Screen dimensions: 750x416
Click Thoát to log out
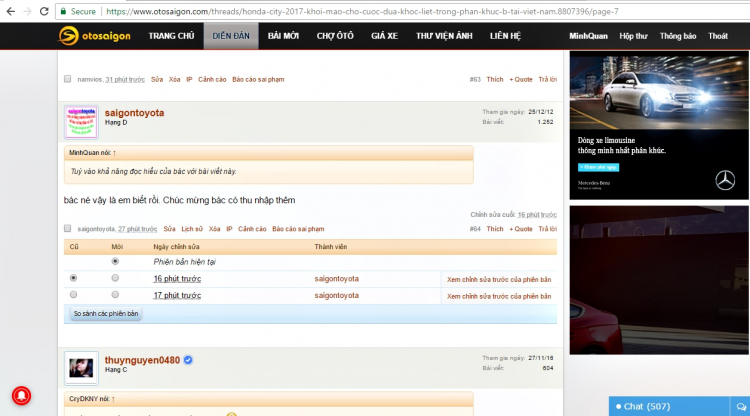click(718, 36)
